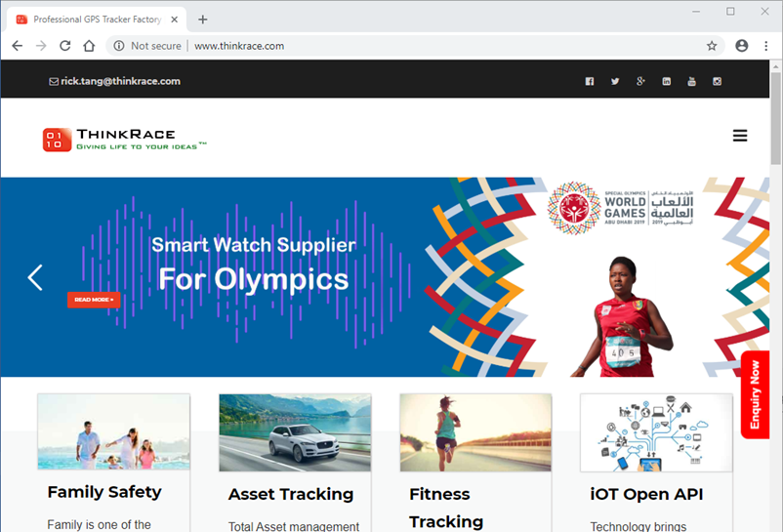Screen dimensions: 783x532
Task: Click the Smart Watch Supplier banner text
Action: click(x=254, y=245)
